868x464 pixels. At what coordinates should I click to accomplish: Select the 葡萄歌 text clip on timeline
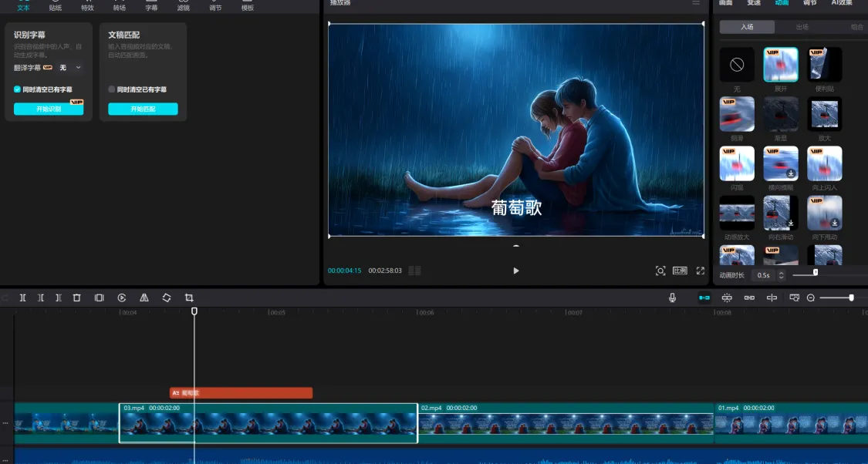click(241, 393)
